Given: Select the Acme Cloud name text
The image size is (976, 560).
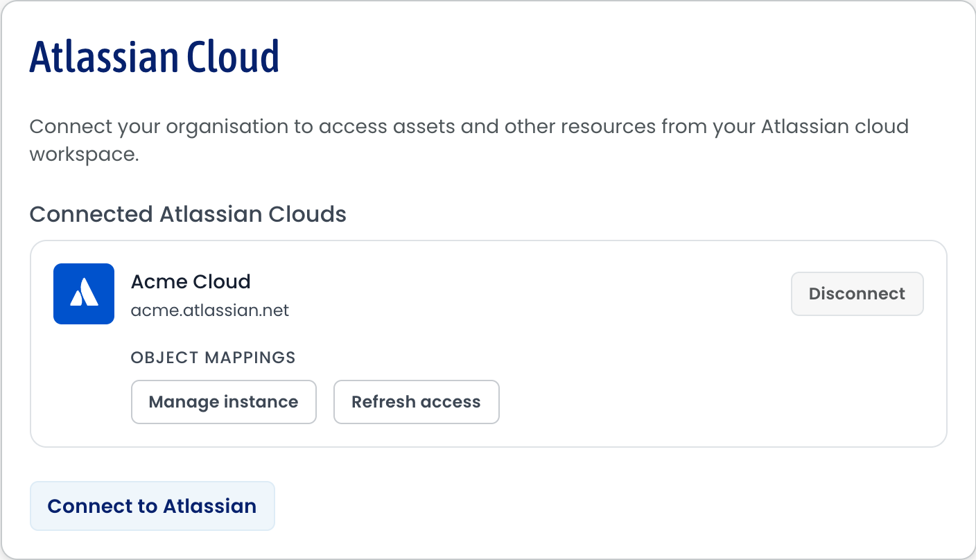Looking at the screenshot, I should 191,281.
